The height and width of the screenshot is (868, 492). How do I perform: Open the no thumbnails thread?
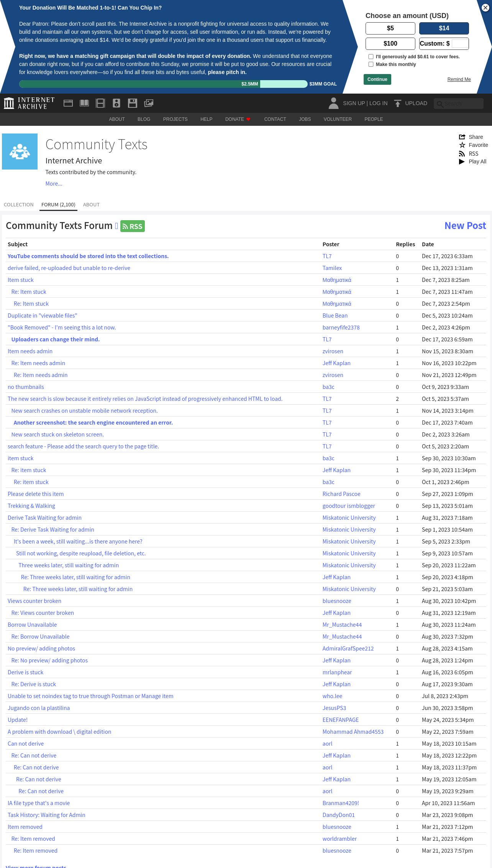click(x=26, y=387)
